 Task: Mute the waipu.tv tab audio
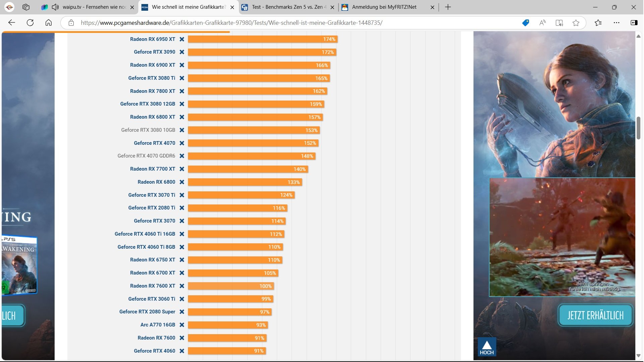pos(55,7)
